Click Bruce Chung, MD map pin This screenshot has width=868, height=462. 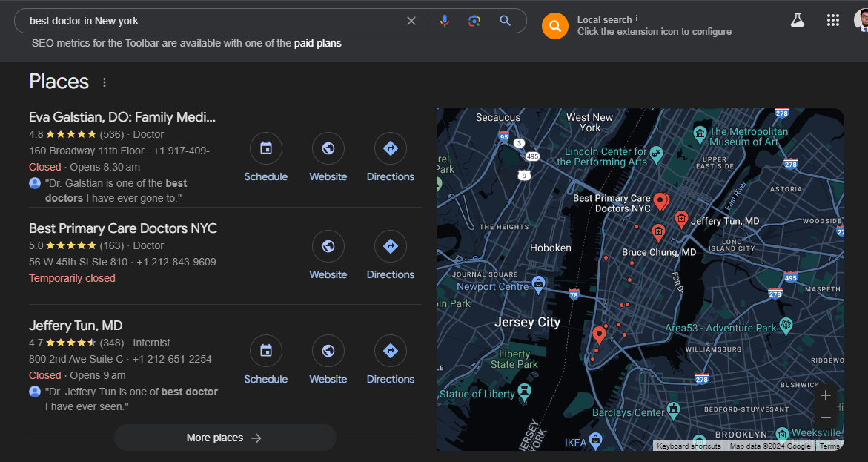[657, 232]
